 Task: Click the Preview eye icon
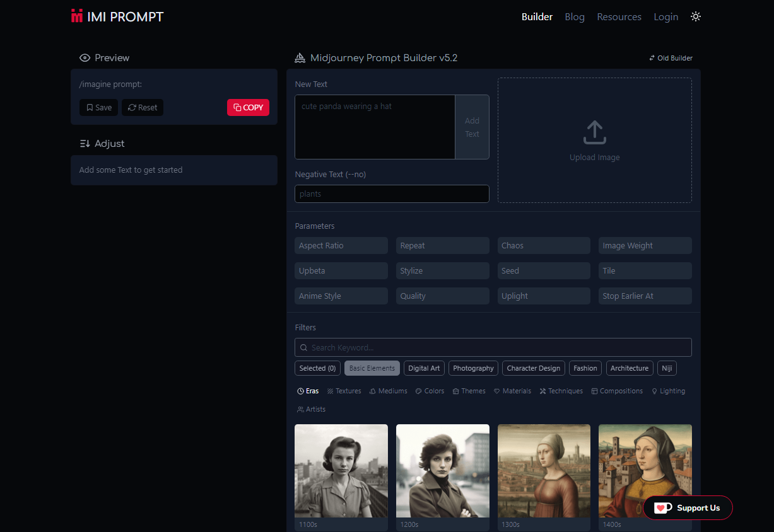pos(85,58)
